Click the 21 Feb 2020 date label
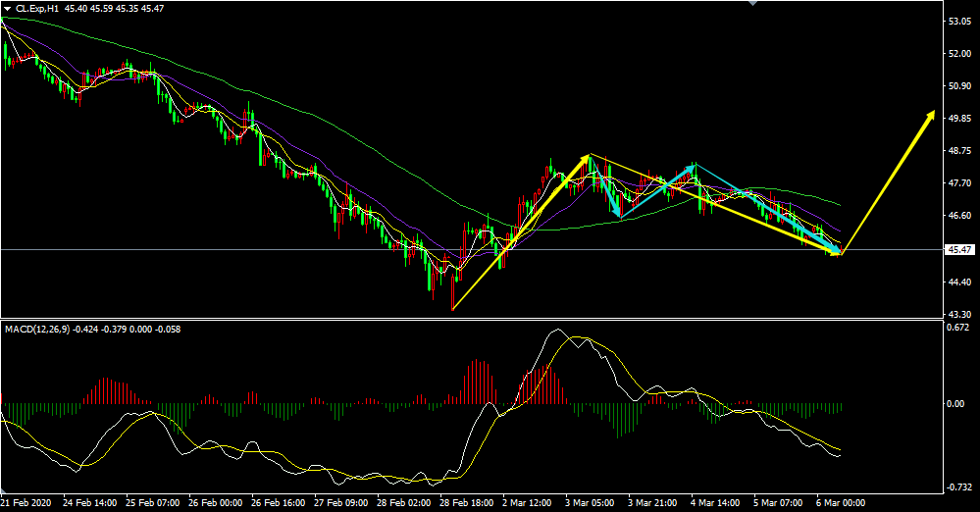The image size is (980, 512). click(x=26, y=501)
